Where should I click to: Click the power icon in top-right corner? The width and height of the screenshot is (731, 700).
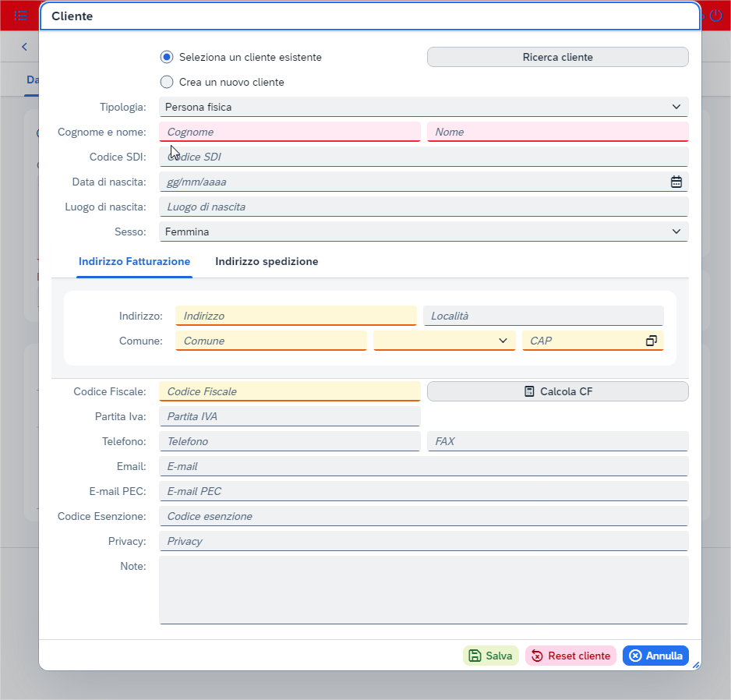[x=715, y=15]
